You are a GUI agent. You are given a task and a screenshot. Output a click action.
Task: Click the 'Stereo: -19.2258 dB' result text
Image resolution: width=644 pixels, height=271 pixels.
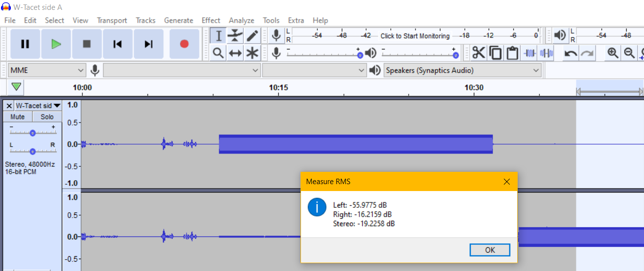coord(364,224)
